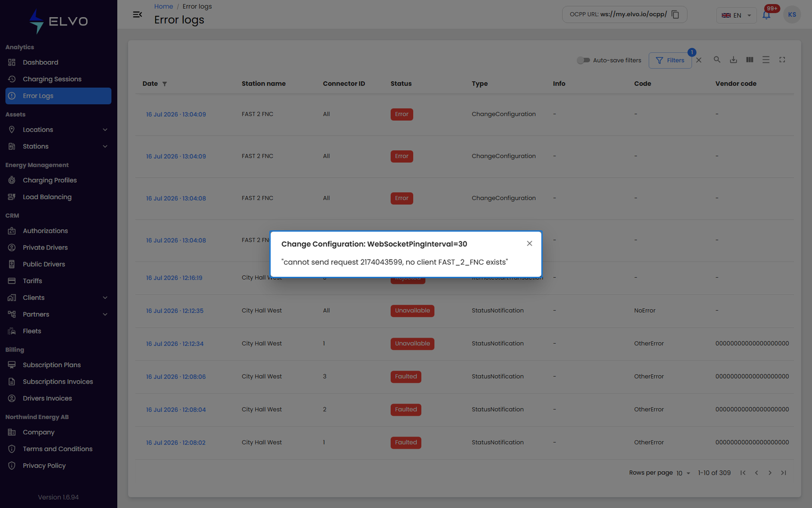This screenshot has width=812, height=508.
Task: Open Load Balancing page
Action: pyautogui.click(x=58, y=197)
